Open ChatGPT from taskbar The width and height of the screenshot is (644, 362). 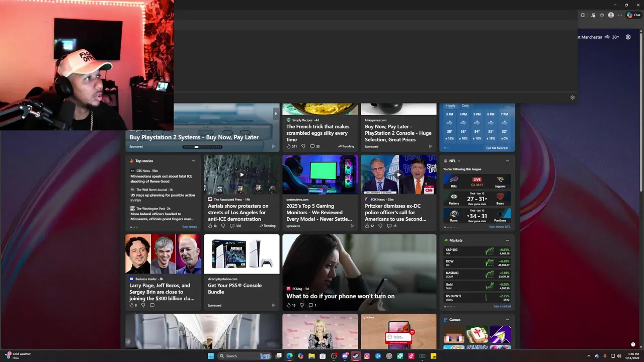coord(389,356)
